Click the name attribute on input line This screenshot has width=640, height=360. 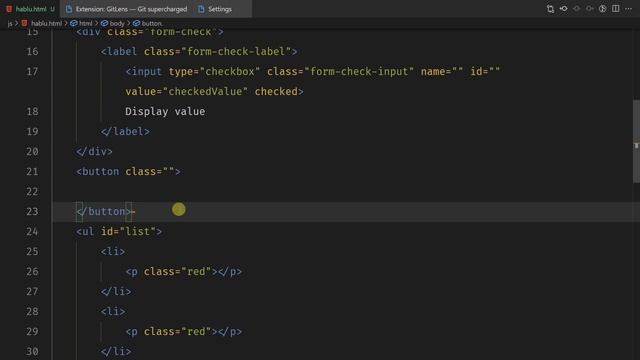tap(442, 71)
